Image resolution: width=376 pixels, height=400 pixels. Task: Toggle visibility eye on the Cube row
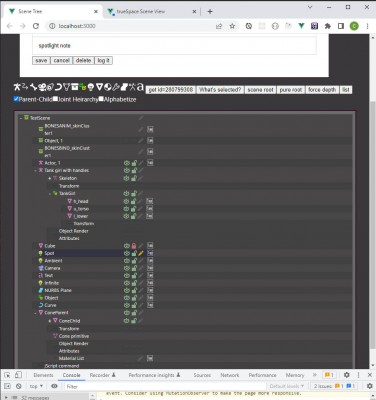pos(126,246)
